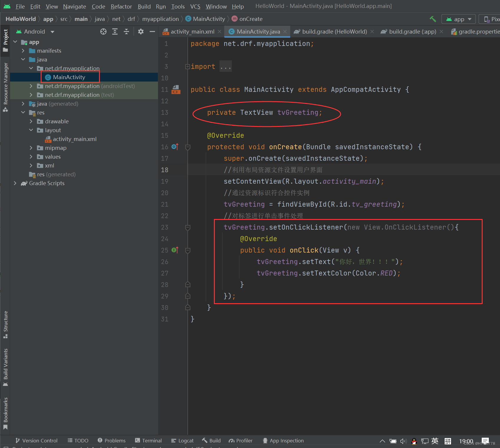The image size is (500, 448).
Task: Open the File menu
Action: 20,6
